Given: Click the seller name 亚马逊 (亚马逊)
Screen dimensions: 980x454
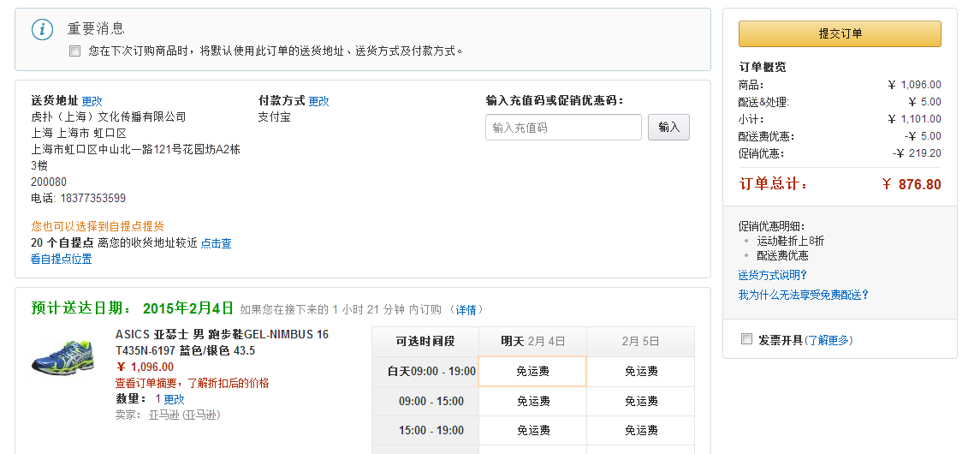Looking at the screenshot, I should click(x=184, y=415).
